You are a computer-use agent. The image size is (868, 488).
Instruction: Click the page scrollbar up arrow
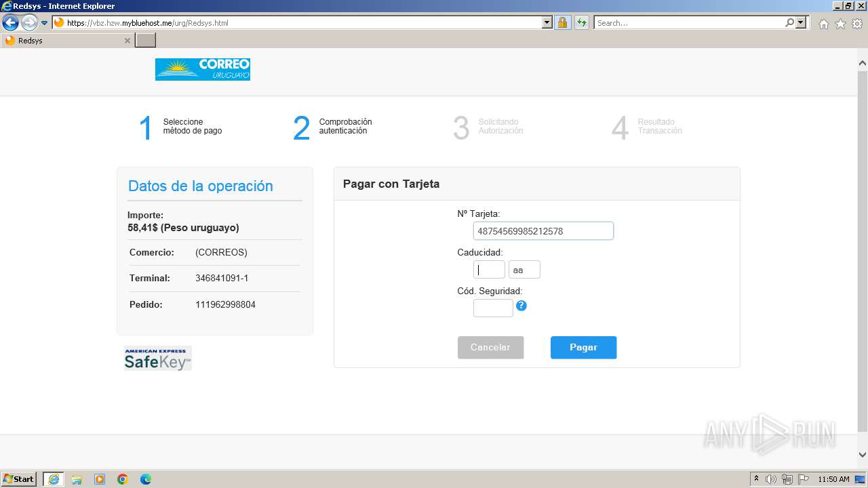pyautogui.click(x=862, y=63)
